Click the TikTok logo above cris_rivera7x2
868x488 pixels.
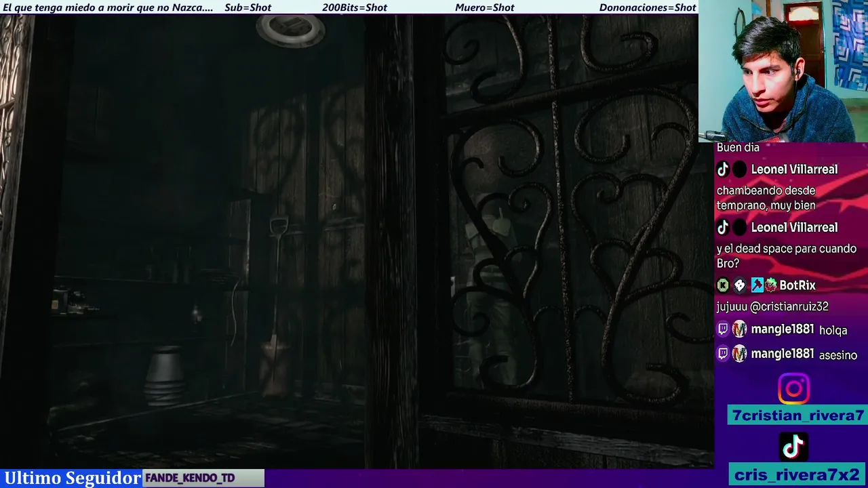tap(793, 447)
